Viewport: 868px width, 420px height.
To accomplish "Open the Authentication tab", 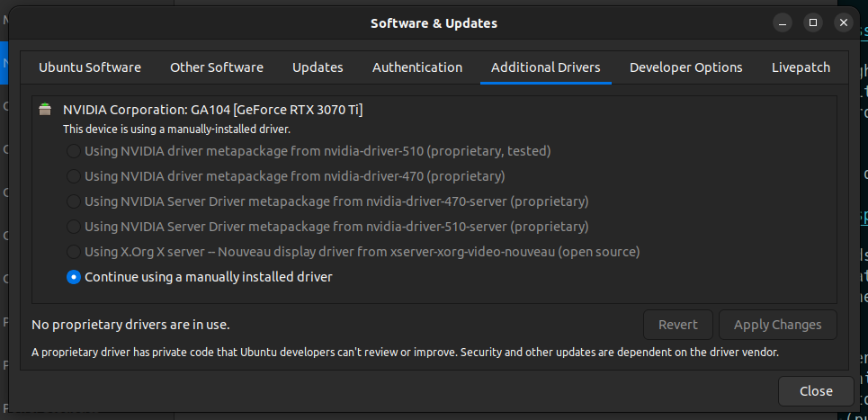I will click(417, 67).
